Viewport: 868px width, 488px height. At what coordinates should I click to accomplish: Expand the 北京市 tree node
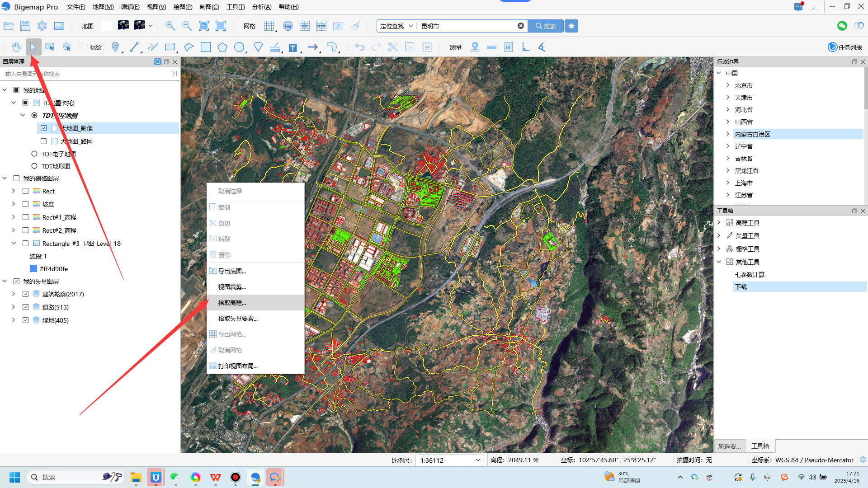(728, 85)
